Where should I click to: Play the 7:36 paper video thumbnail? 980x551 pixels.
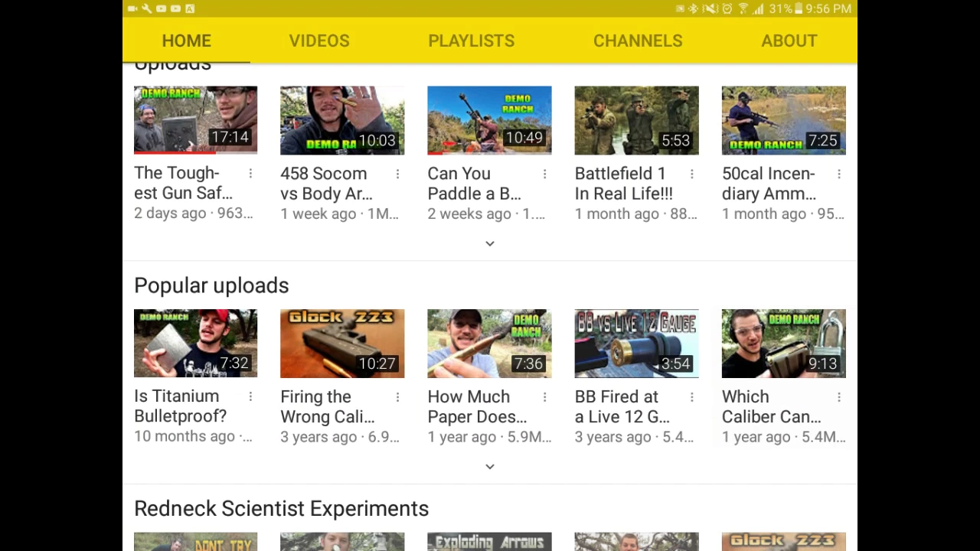coord(489,344)
